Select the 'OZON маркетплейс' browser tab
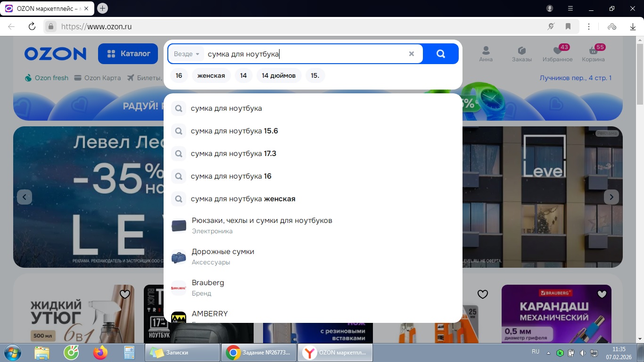Screen dimensions: 644x362 pos(48,8)
